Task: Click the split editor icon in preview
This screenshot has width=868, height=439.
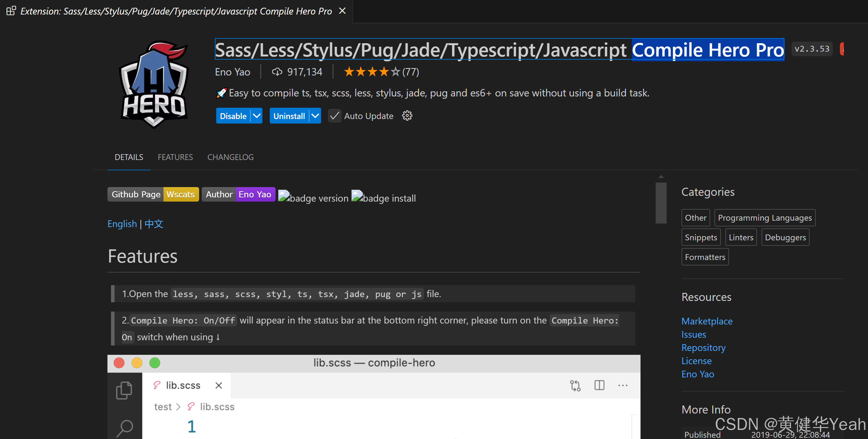Action: [599, 385]
